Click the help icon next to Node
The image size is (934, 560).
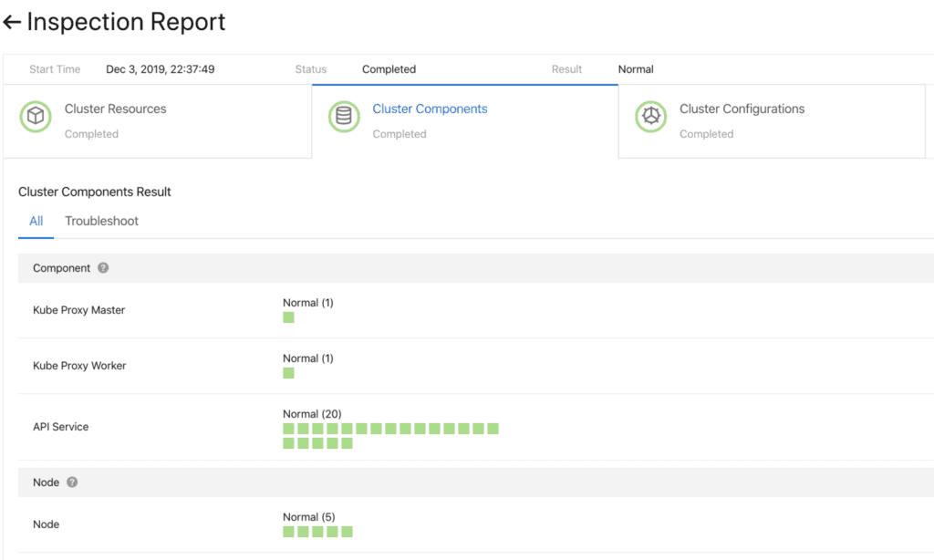[x=72, y=482]
